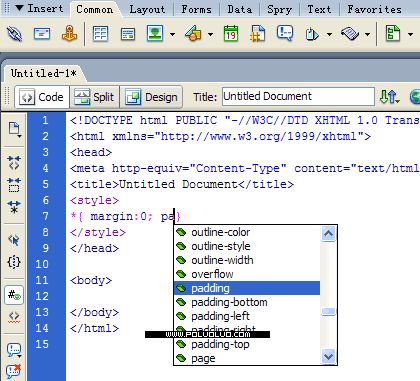Select outline-color from code hints
The image size is (420, 381).
point(247,232)
